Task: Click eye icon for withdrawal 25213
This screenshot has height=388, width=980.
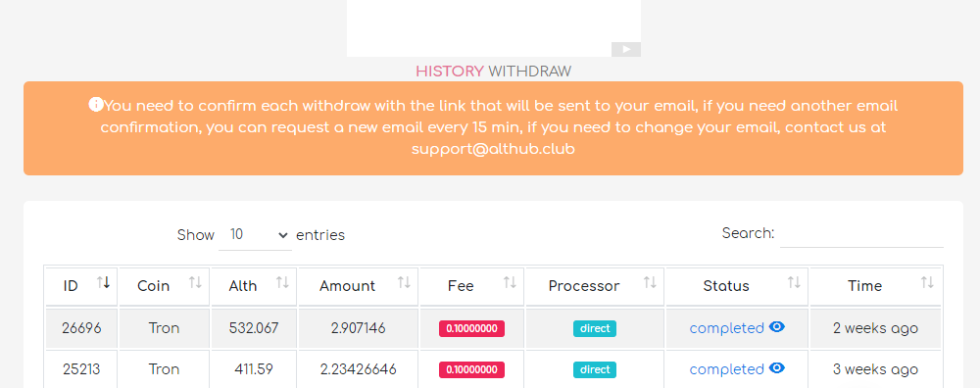Action: click(777, 368)
